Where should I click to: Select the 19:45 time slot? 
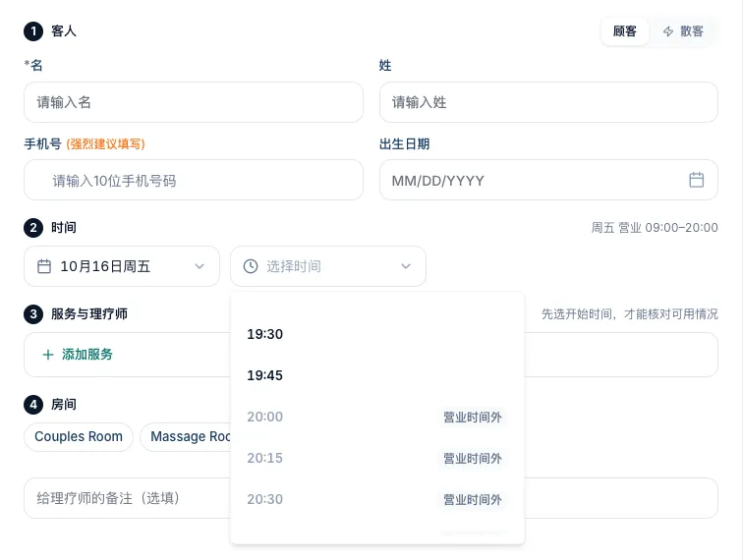(377, 375)
